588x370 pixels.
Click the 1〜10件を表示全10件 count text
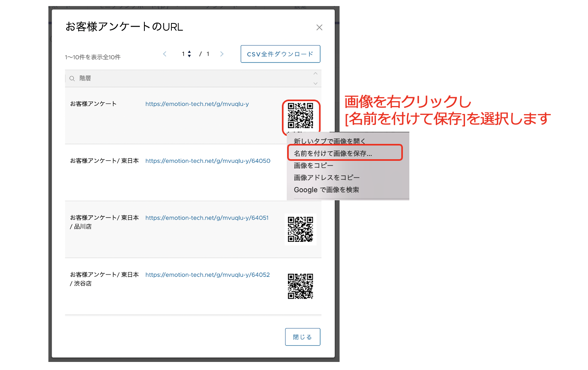click(93, 57)
